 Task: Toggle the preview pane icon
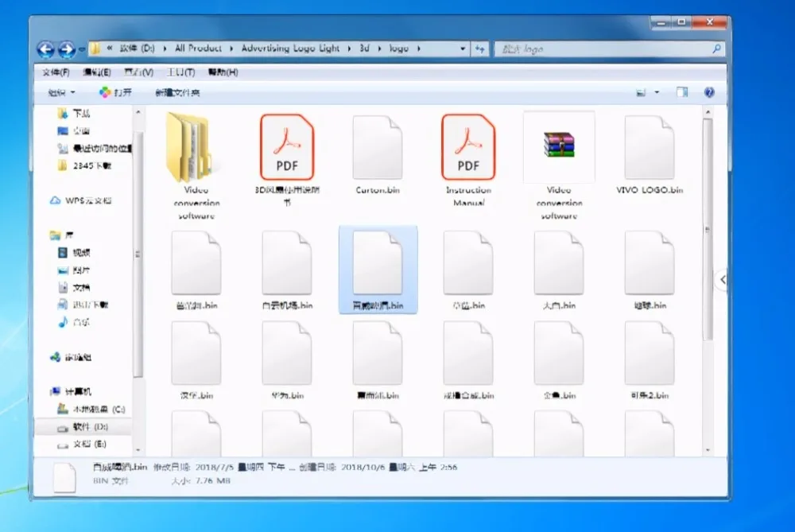(x=682, y=92)
